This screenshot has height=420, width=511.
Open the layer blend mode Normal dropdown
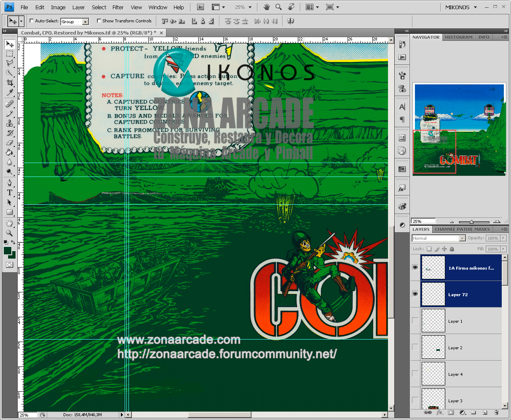tap(439, 238)
